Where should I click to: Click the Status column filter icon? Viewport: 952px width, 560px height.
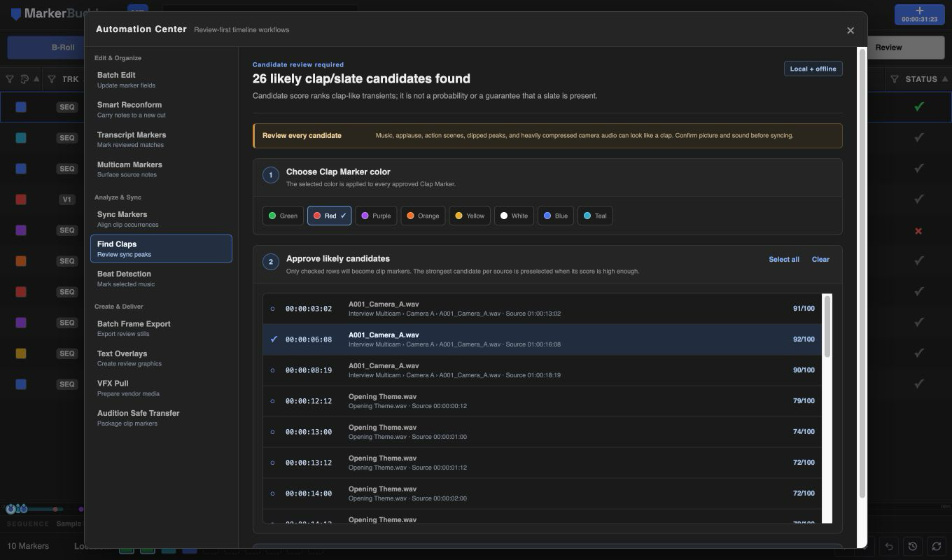click(x=895, y=79)
